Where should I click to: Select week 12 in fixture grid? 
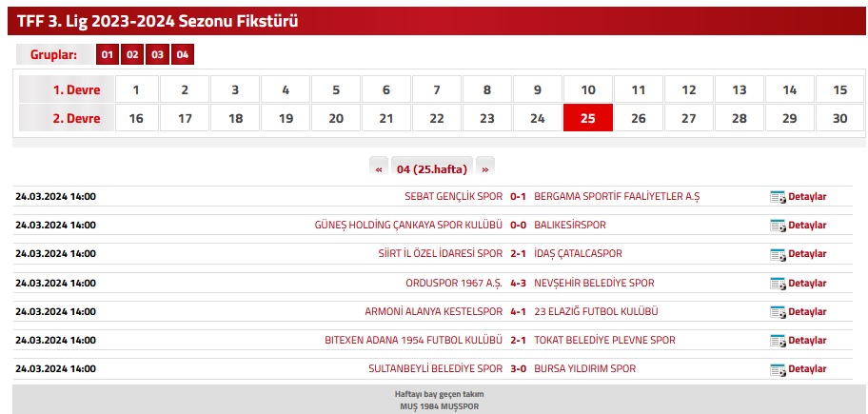point(689,89)
